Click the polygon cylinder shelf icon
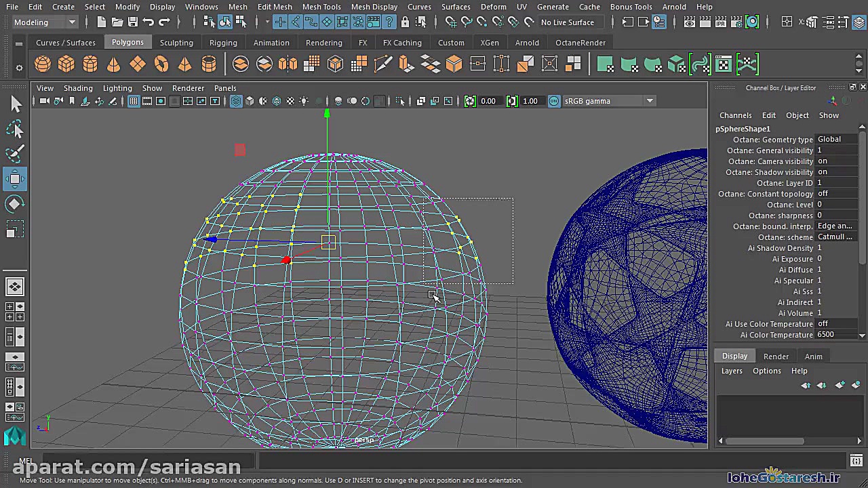Viewport: 868px width, 488px height. click(90, 64)
